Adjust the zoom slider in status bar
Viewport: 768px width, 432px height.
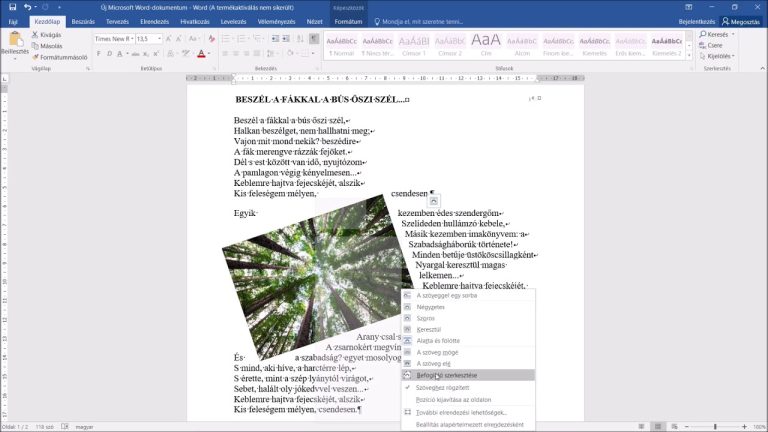[715, 427]
